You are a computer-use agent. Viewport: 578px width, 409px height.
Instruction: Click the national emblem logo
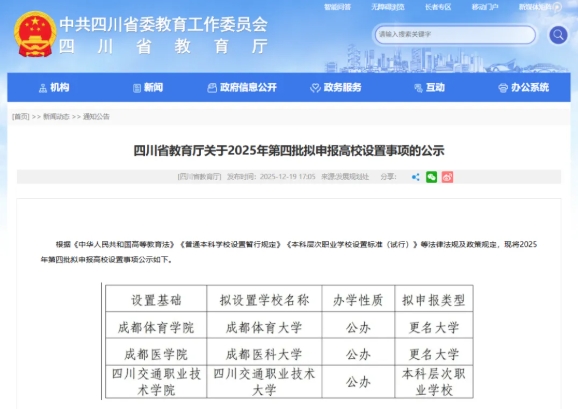coord(35,34)
